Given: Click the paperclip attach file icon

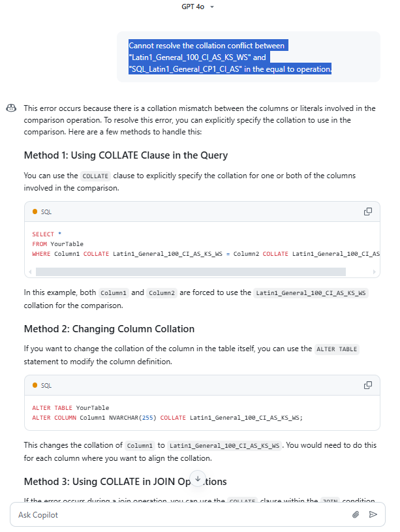Looking at the screenshot, I should click(x=356, y=514).
